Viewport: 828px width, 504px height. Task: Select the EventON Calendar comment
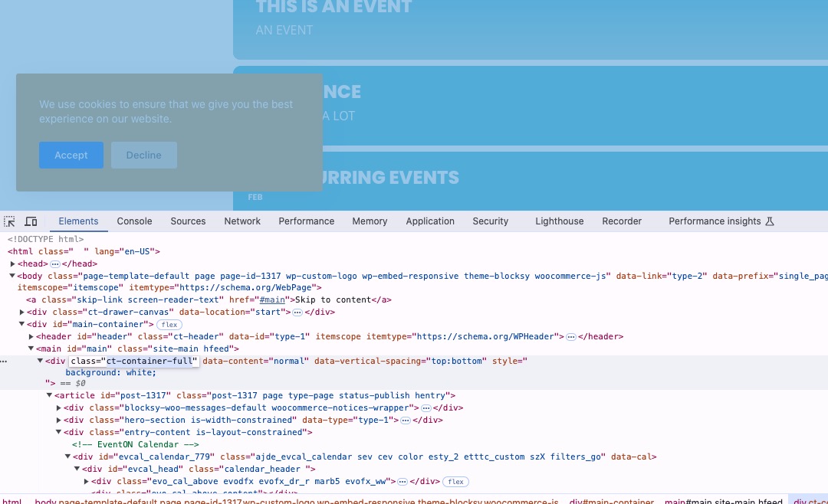[135, 444]
